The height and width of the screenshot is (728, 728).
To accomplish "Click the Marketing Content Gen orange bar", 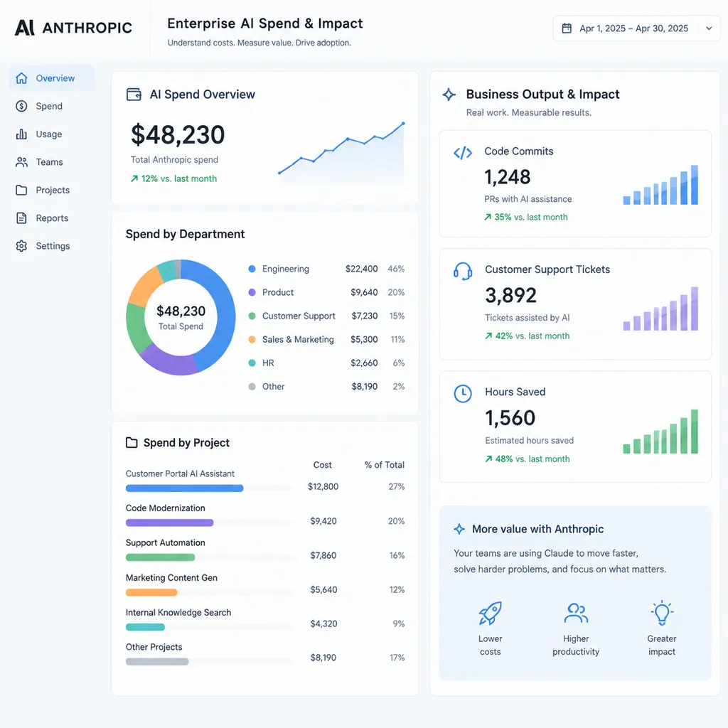I will 151,592.
